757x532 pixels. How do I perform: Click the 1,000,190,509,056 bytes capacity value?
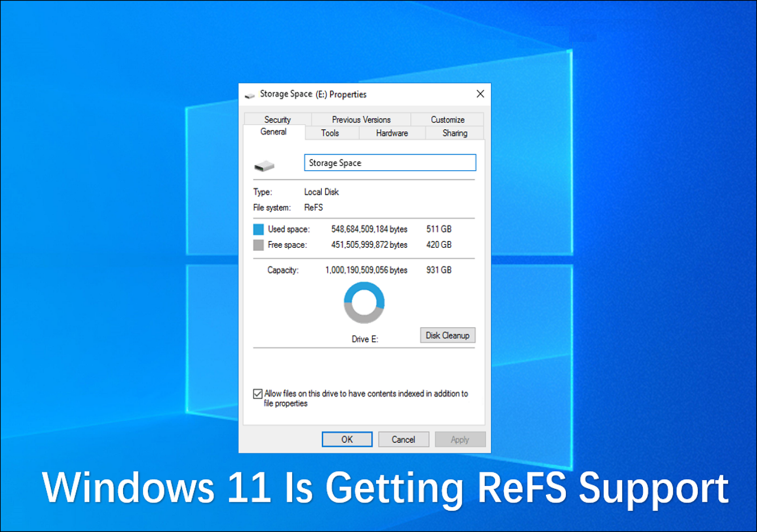tap(366, 270)
